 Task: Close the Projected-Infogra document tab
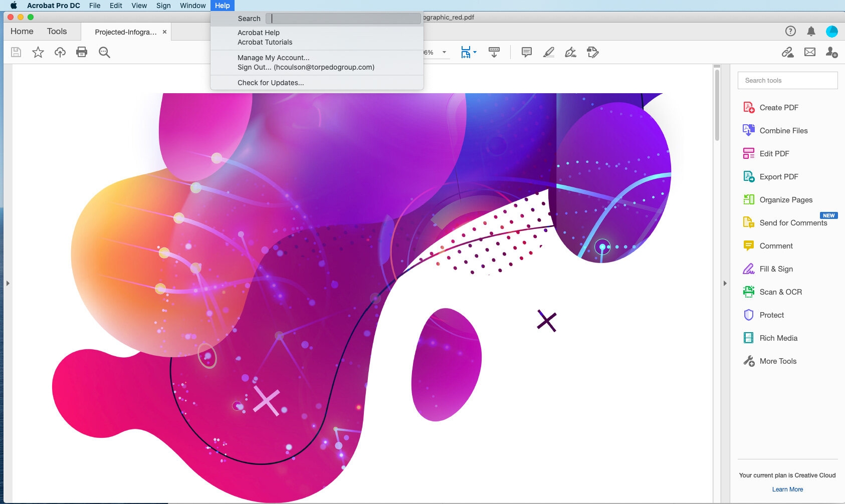[x=164, y=32]
